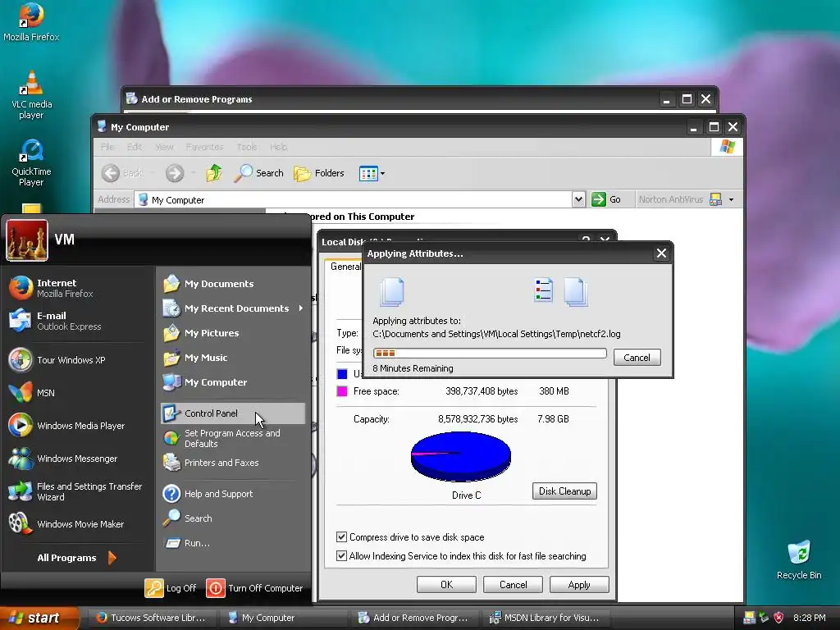Click the Norton AntiVirus tray icon
The width and height of the screenshot is (840, 630).
click(x=748, y=618)
